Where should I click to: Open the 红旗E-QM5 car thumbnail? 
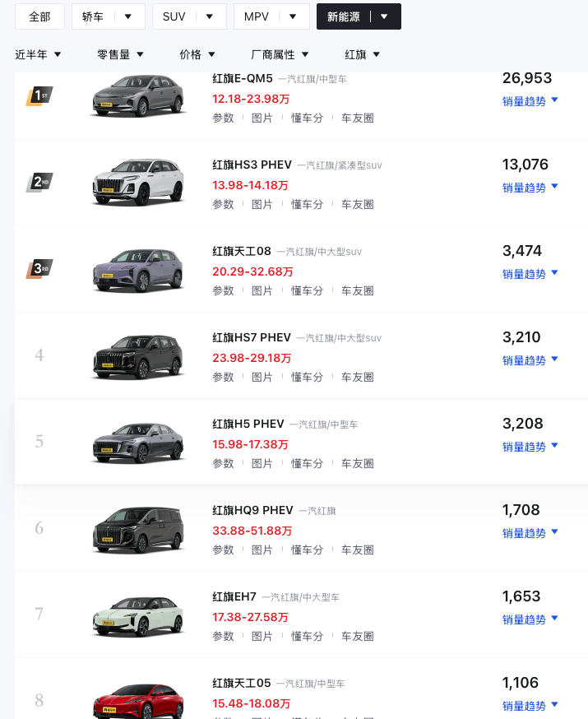click(137, 95)
